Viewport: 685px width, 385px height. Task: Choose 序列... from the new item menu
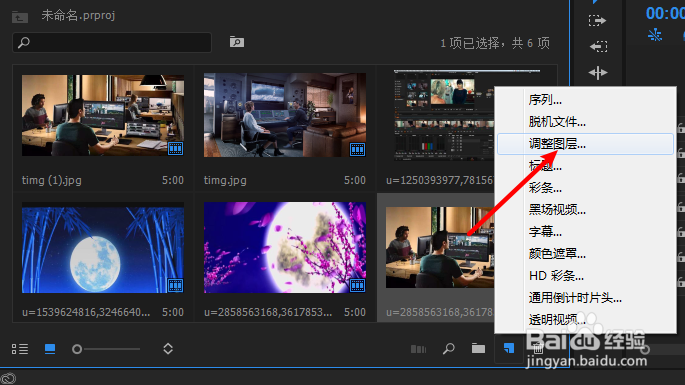point(585,100)
